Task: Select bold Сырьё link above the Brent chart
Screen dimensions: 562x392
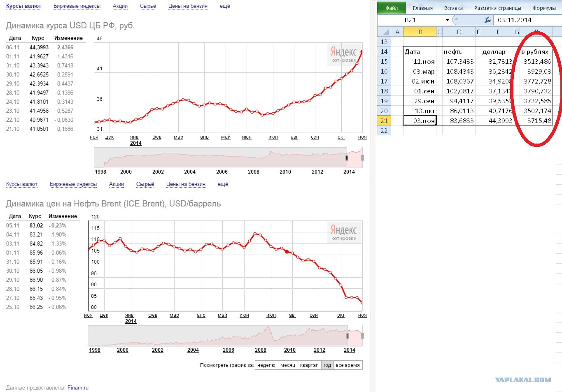Action: [145, 184]
